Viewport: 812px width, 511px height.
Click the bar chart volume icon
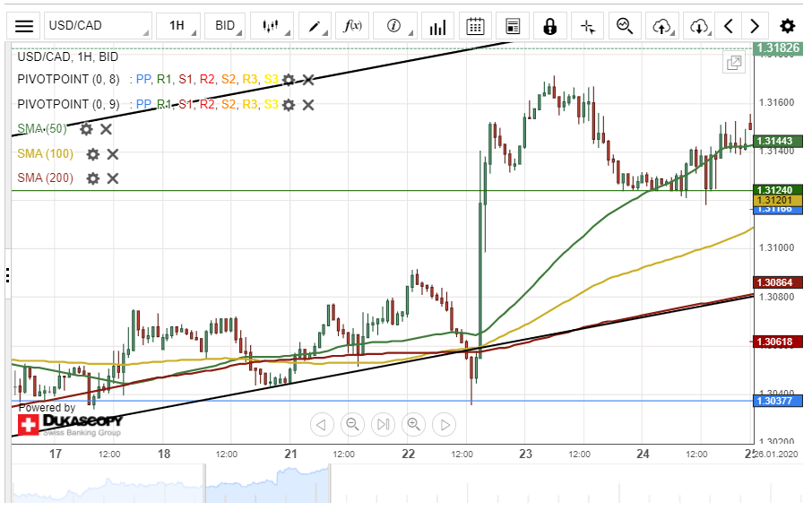pyautogui.click(x=436, y=26)
